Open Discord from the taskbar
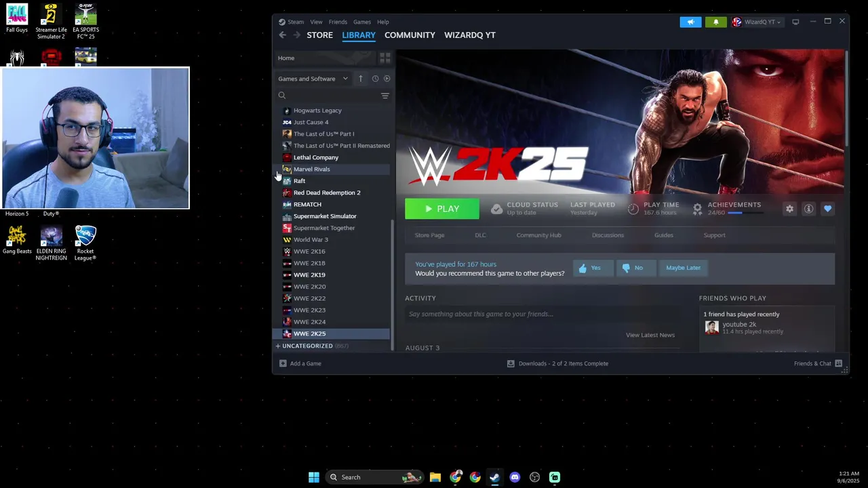This screenshot has width=868, height=488. [x=515, y=477]
